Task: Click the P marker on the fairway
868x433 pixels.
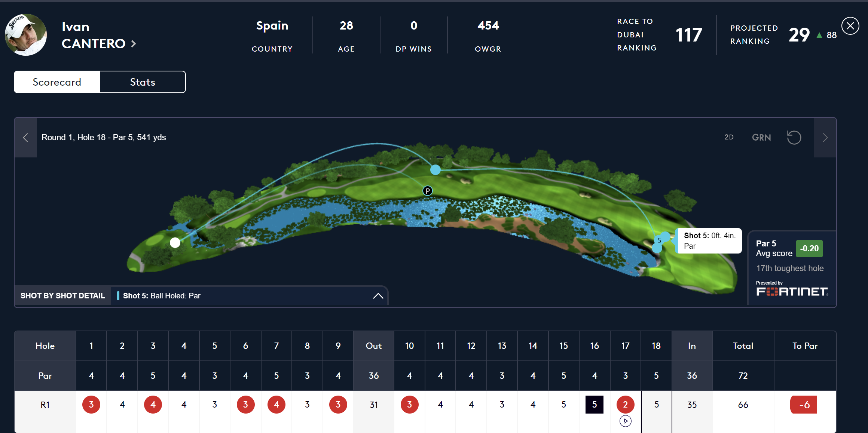Action: [427, 191]
